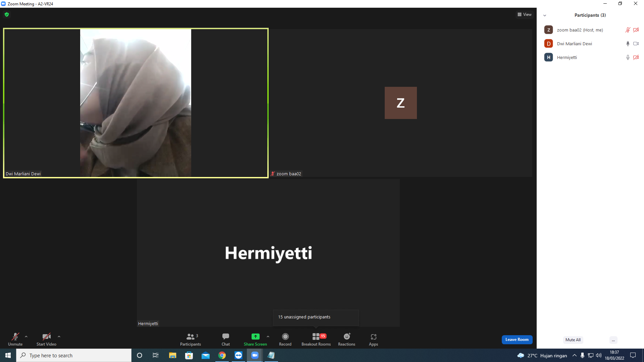
Task: Start Video from the meeting toolbar
Action: (46, 339)
